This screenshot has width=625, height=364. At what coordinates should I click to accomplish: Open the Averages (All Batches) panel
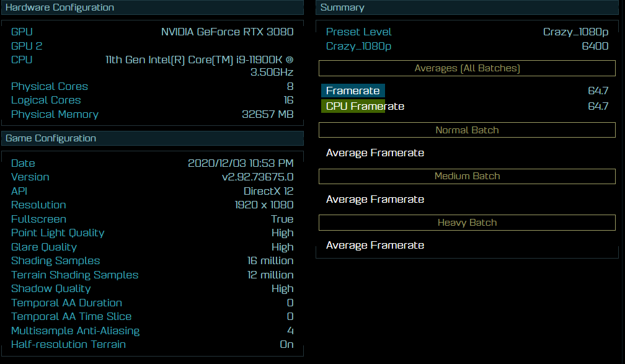point(466,68)
